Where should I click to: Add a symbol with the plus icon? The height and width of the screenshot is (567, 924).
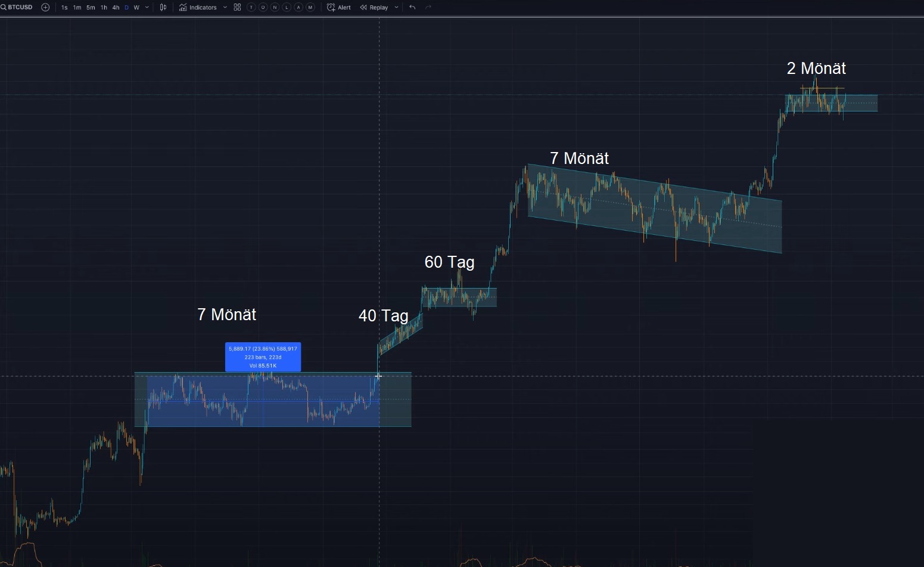(x=45, y=7)
